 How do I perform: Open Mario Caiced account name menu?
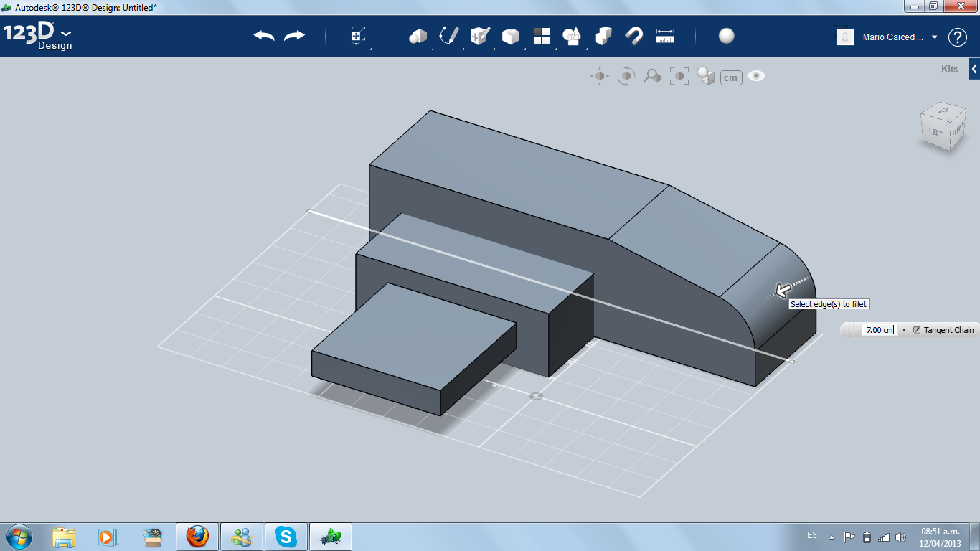point(893,37)
